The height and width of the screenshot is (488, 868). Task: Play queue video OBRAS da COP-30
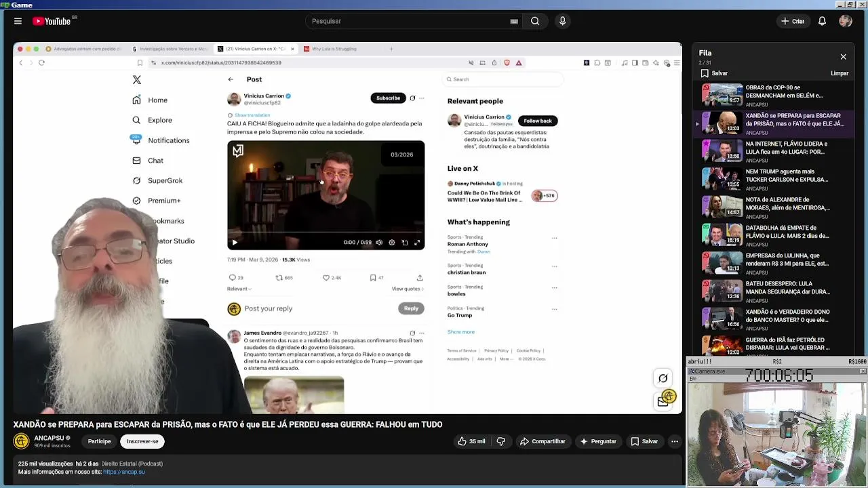pyautogui.click(x=772, y=96)
